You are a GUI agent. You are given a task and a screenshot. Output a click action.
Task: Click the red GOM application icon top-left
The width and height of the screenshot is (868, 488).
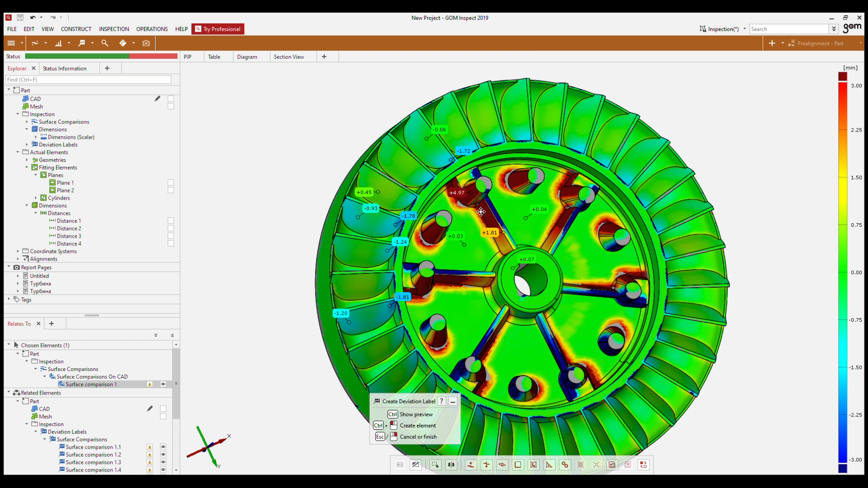tap(8, 18)
